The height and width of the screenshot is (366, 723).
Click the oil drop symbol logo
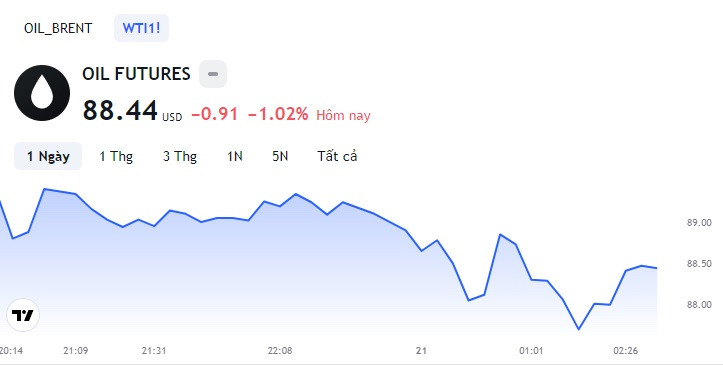tap(42, 93)
